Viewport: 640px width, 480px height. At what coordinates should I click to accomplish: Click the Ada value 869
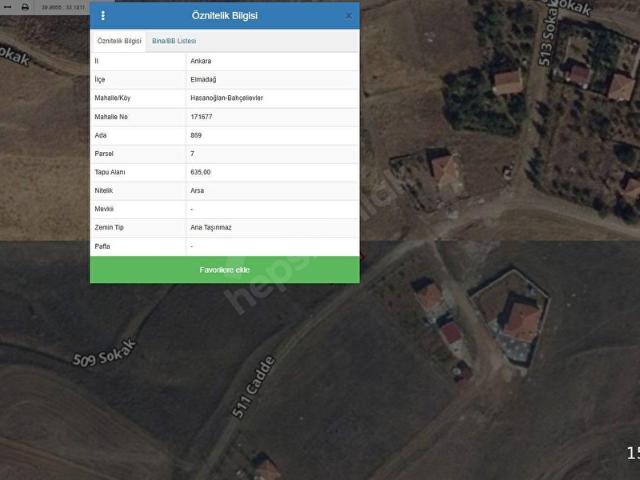point(195,135)
